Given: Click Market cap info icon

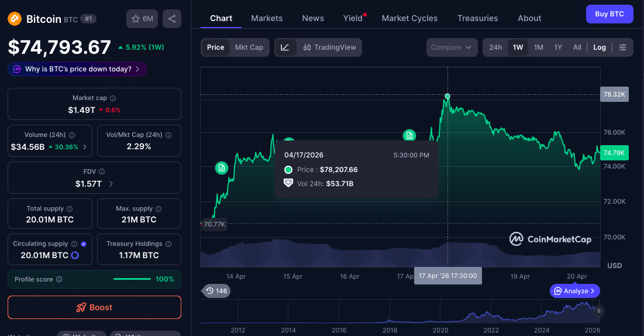Looking at the screenshot, I should pyautogui.click(x=113, y=98).
